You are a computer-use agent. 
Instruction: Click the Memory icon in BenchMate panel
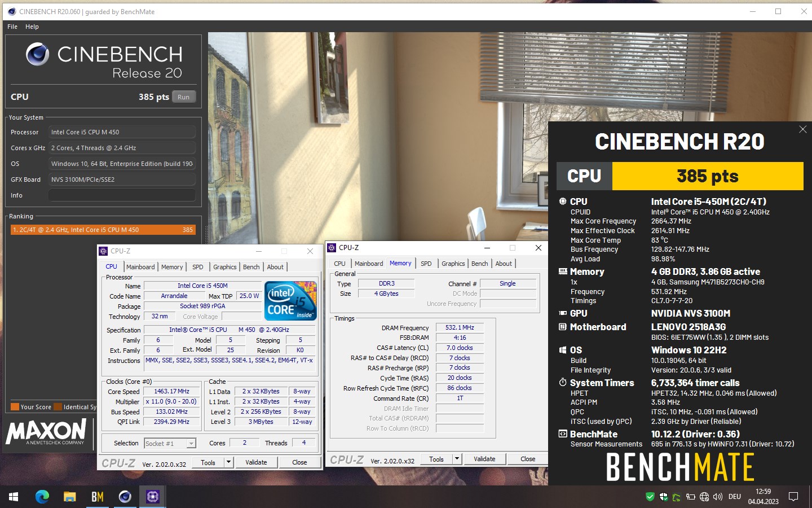click(563, 271)
